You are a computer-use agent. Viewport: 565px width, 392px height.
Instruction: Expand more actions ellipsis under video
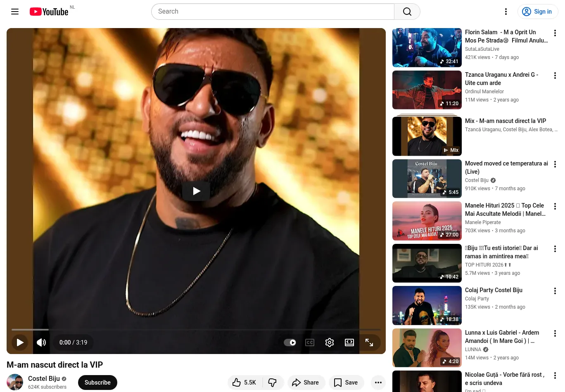tap(378, 383)
